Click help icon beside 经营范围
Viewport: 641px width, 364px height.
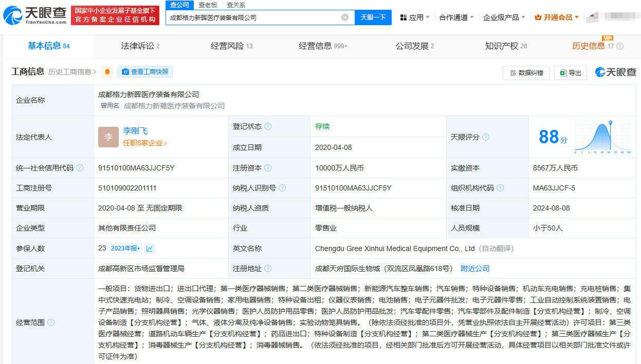51,322
